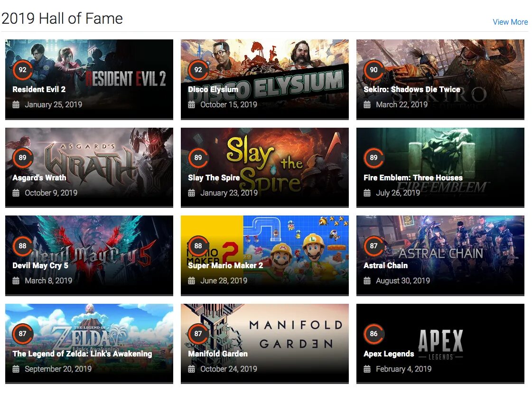This screenshot has height=393, width=532.
Task: Select the Asgard's Wrath game title
Action: (39, 178)
